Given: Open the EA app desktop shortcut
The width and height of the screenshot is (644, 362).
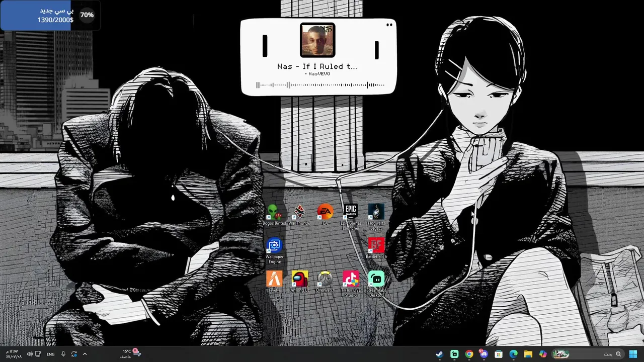Looking at the screenshot, I should [x=325, y=215].
